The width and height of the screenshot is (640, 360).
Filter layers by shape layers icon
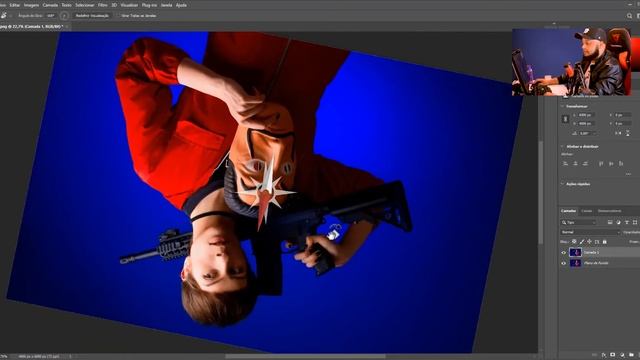635,222
